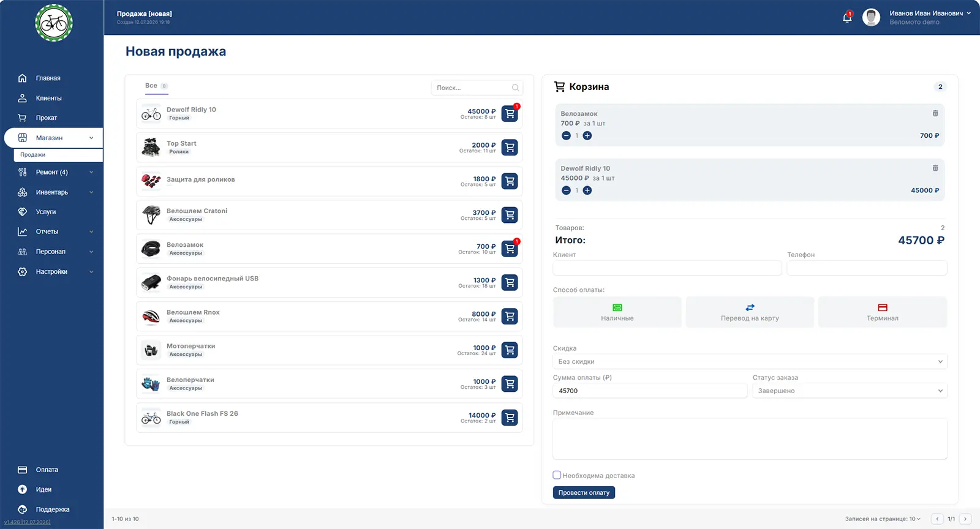
Task: Open notifications bell
Action: (847, 17)
